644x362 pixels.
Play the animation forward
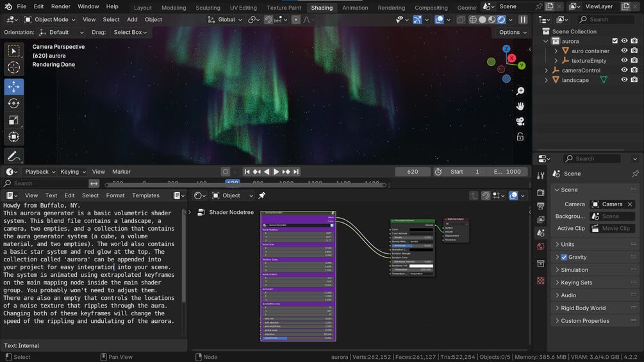(x=276, y=172)
